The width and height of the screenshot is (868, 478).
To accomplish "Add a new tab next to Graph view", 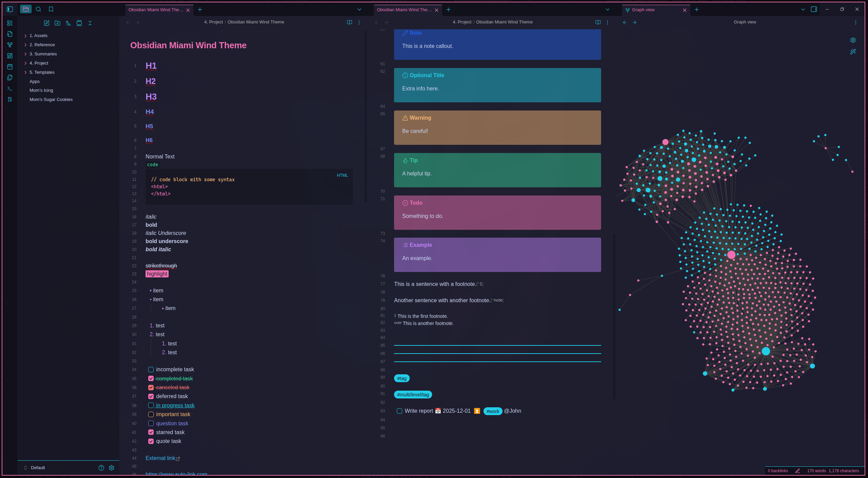I will point(697,10).
